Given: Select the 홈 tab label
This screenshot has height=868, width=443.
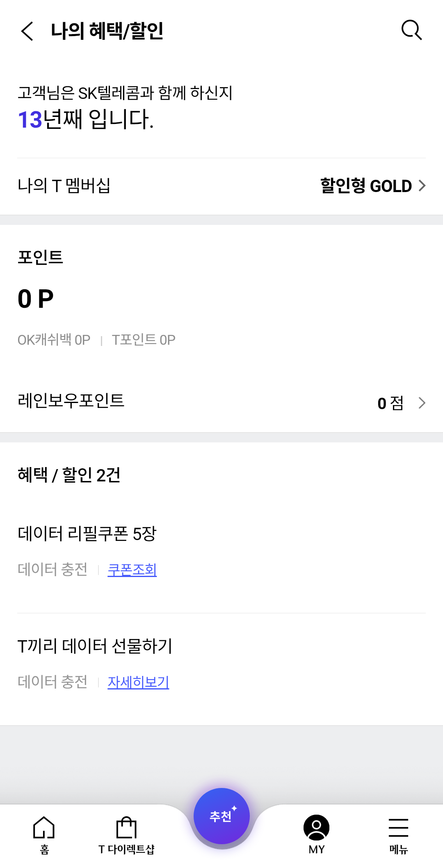Looking at the screenshot, I should (44, 849).
